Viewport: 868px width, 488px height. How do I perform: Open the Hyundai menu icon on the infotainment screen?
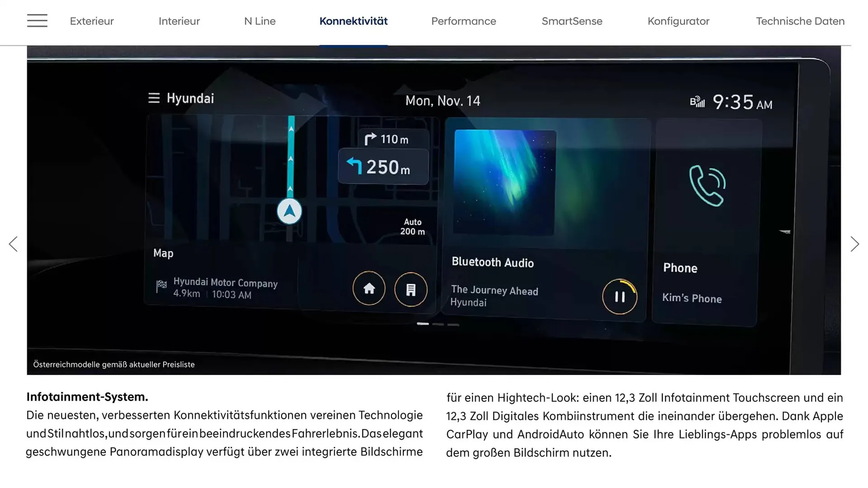coord(154,98)
